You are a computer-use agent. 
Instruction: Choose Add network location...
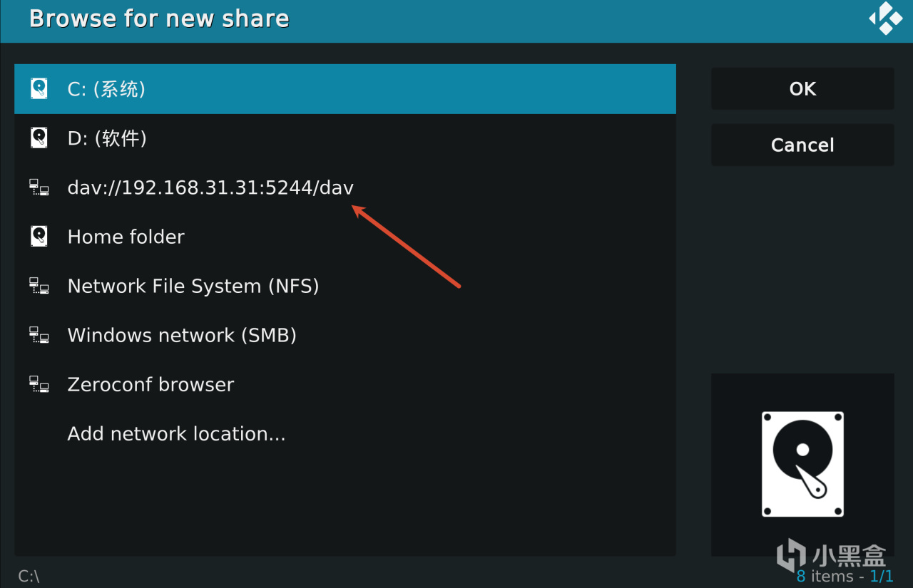pos(345,433)
